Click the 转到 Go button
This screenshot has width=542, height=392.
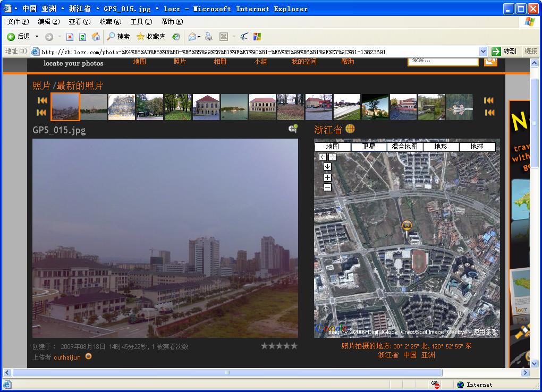point(504,52)
